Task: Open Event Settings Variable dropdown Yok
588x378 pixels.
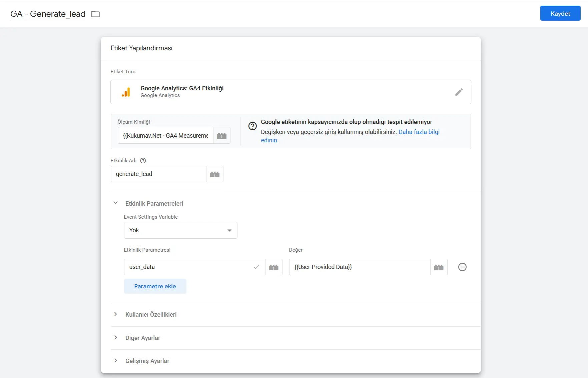Action: coord(180,230)
